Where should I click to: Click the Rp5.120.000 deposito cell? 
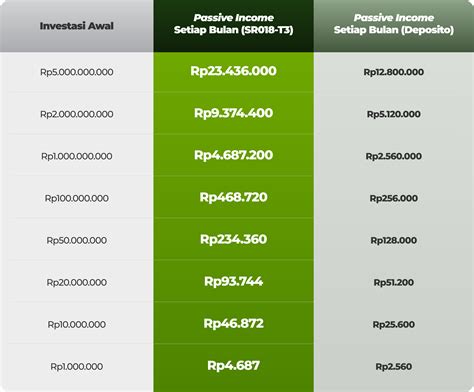[x=394, y=114]
